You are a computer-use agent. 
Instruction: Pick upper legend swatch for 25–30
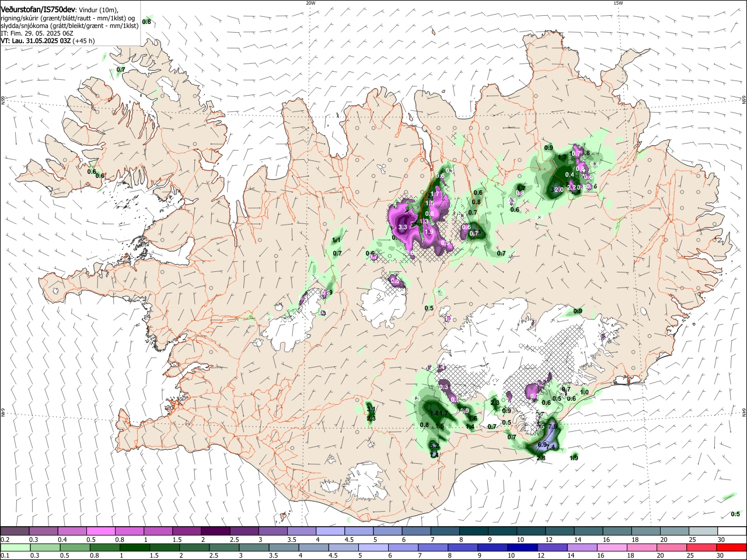[x=704, y=531]
